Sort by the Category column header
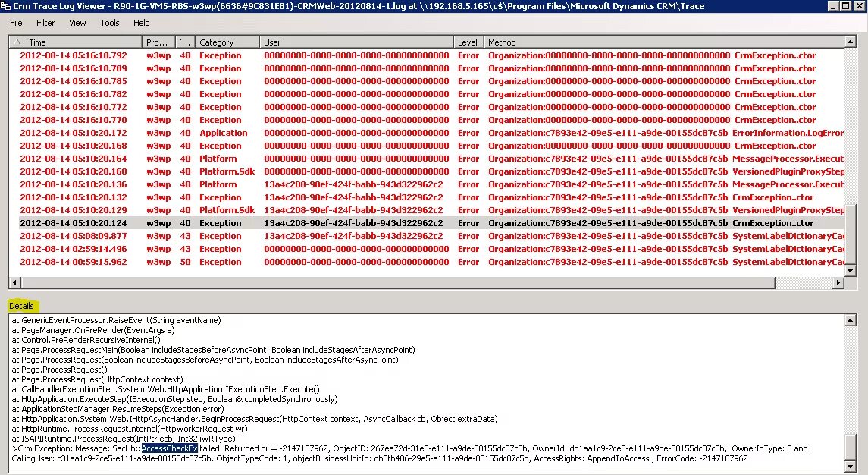The width and height of the screenshot is (868, 475). pos(227,42)
